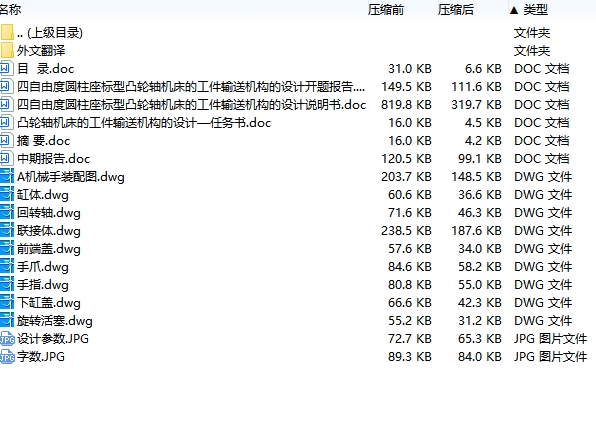Select the file name 中期报告.doc

54,159
